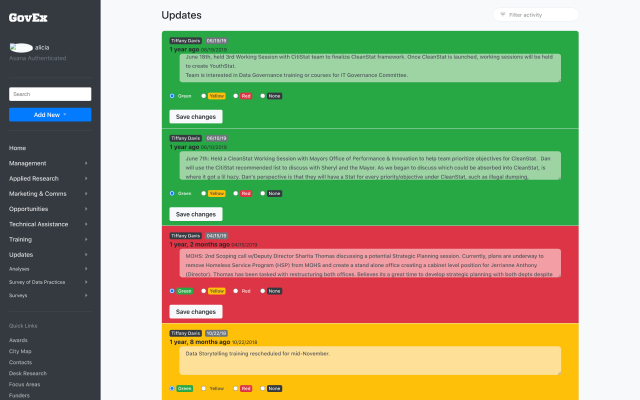Click the Tiffany Davis badge on red update

[x=185, y=236]
